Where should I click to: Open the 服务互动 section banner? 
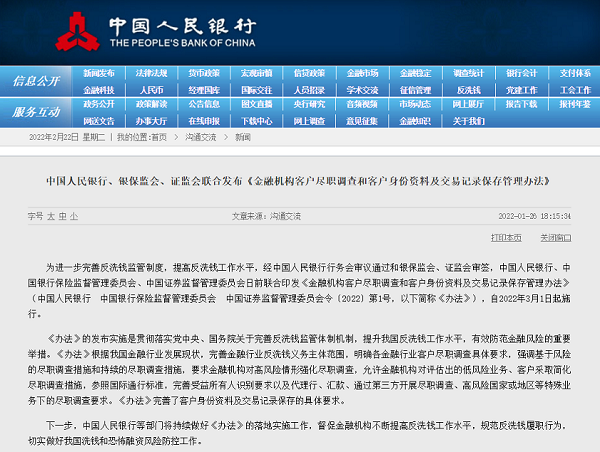point(37,112)
